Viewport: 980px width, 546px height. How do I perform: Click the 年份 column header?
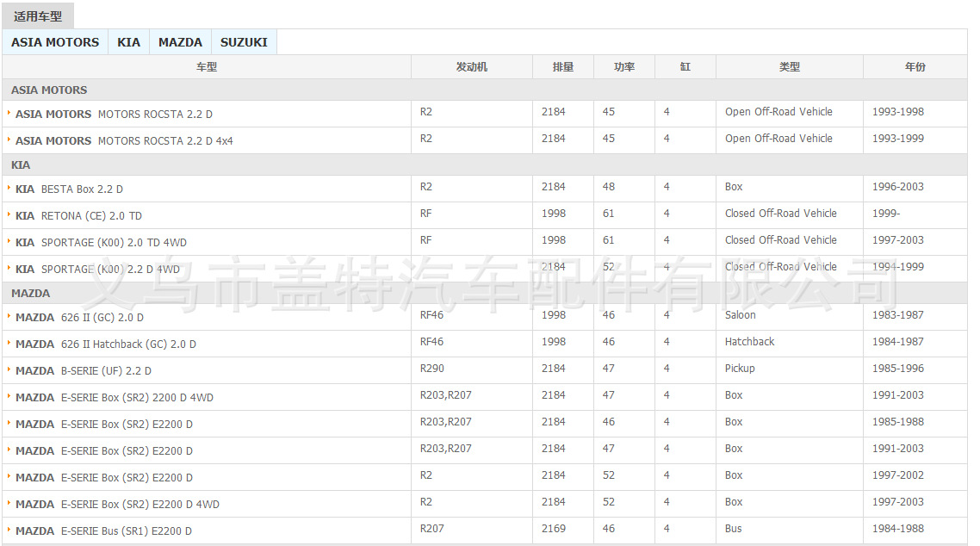(915, 67)
